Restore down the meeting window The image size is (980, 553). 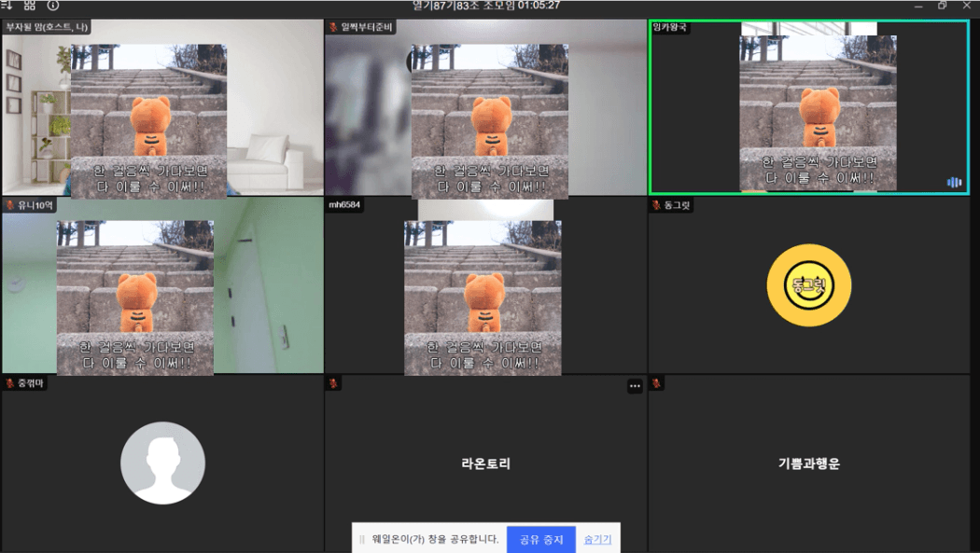942,6
